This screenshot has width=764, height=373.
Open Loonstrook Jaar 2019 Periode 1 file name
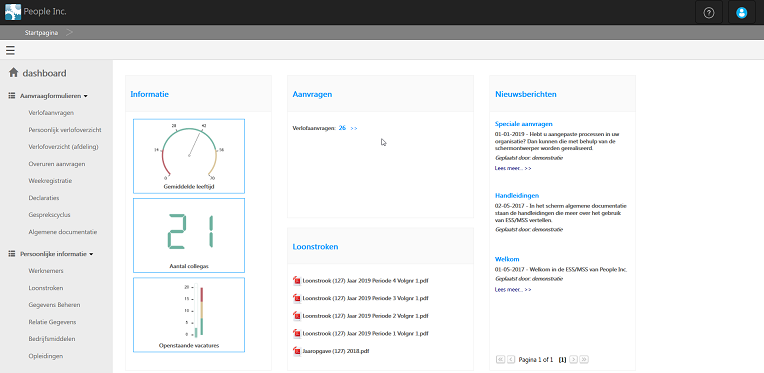[x=365, y=334]
